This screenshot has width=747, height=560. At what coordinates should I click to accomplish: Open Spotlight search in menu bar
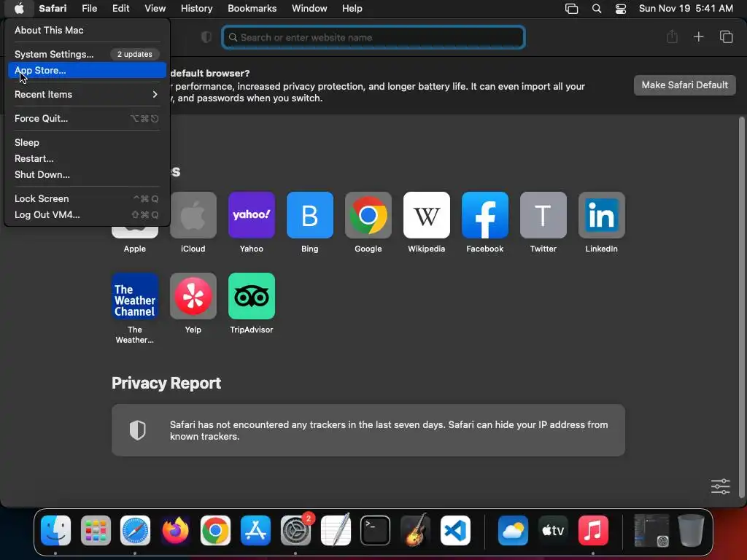(597, 9)
